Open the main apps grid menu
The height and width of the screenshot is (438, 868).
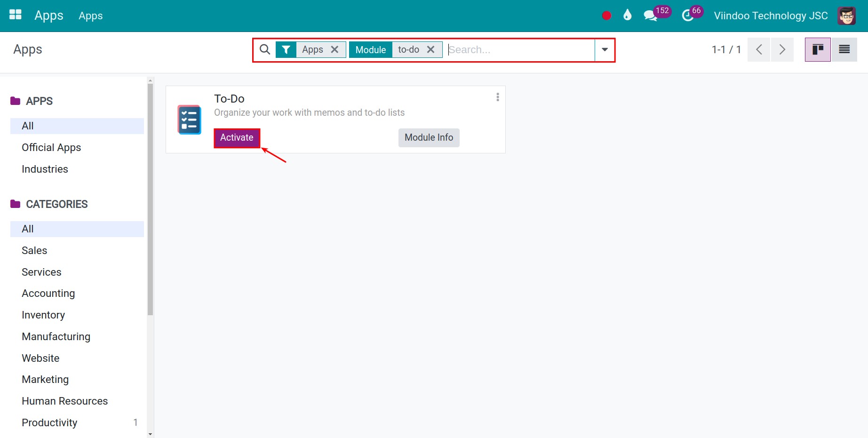click(x=16, y=15)
